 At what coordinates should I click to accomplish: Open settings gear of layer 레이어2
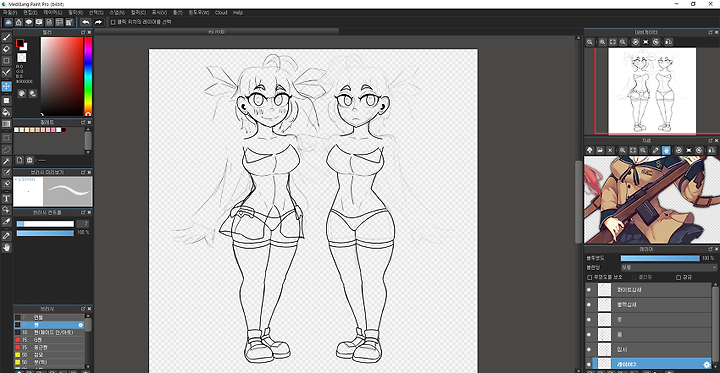pyautogui.click(x=707, y=365)
